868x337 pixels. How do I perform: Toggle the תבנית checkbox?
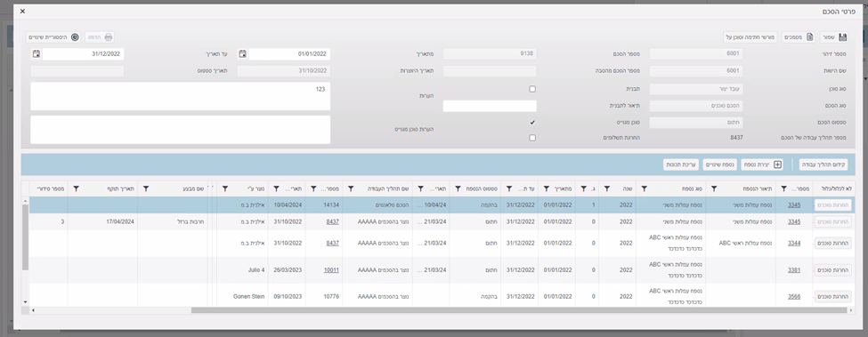point(532,89)
